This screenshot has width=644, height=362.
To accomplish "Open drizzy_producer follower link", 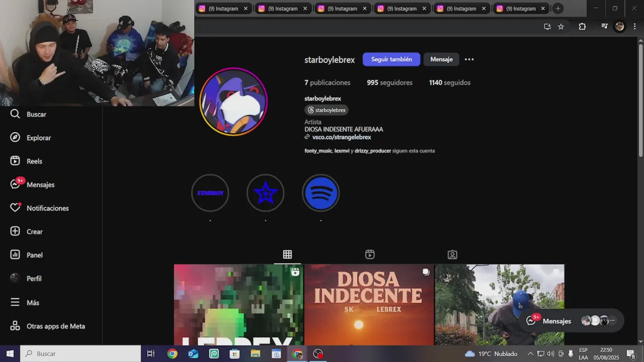I will click(373, 151).
